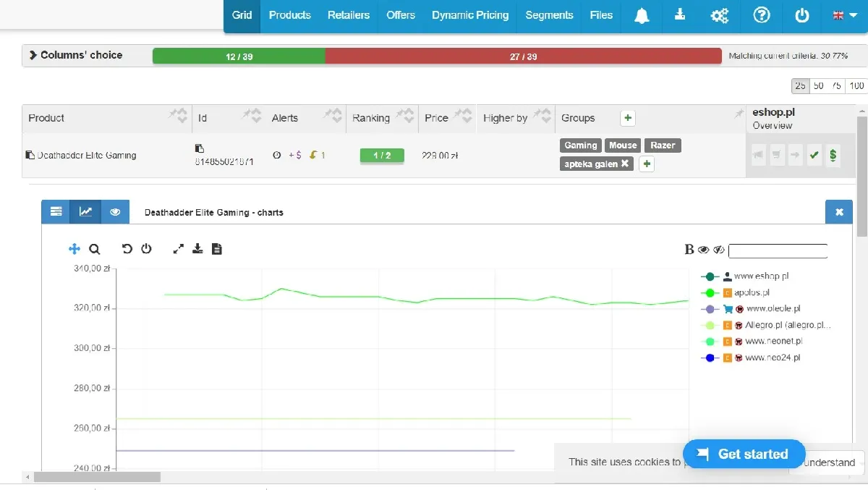This screenshot has width=868, height=490.
Task: Click the +$ price alert indicator
Action: tap(295, 155)
